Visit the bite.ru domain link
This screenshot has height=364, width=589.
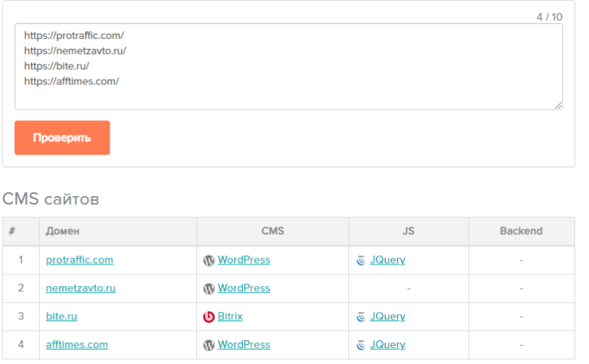click(x=61, y=316)
